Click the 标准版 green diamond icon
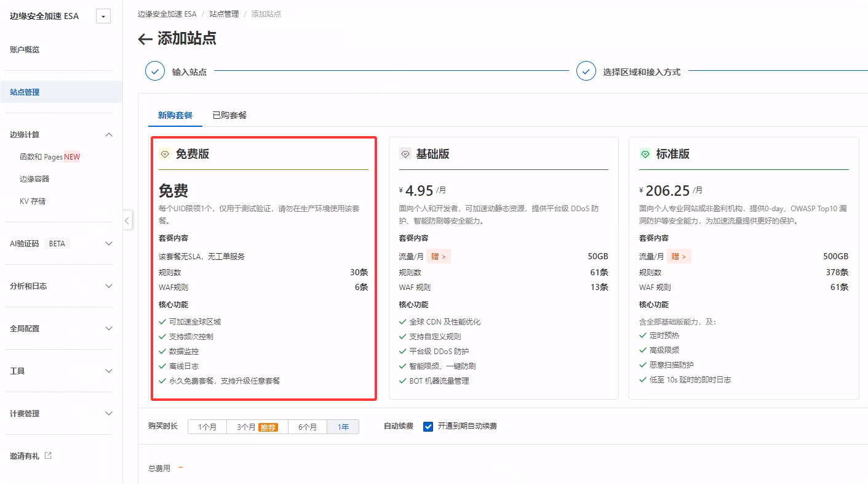The image size is (868, 484). pos(645,154)
